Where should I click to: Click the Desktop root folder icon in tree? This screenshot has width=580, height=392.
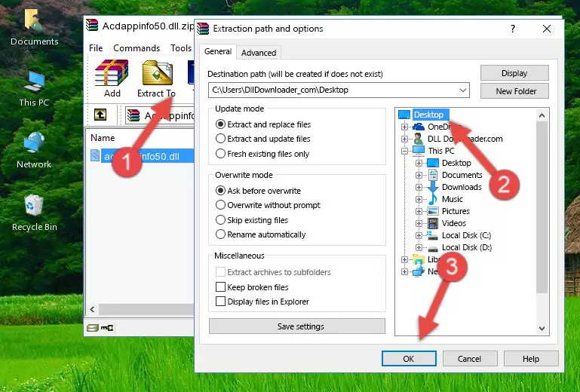pyautogui.click(x=404, y=115)
